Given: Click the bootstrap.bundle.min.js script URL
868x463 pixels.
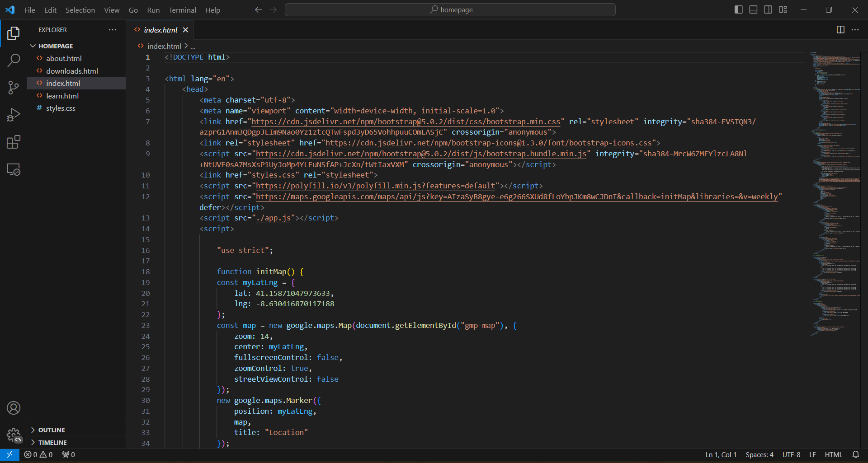Looking at the screenshot, I should [x=421, y=154].
